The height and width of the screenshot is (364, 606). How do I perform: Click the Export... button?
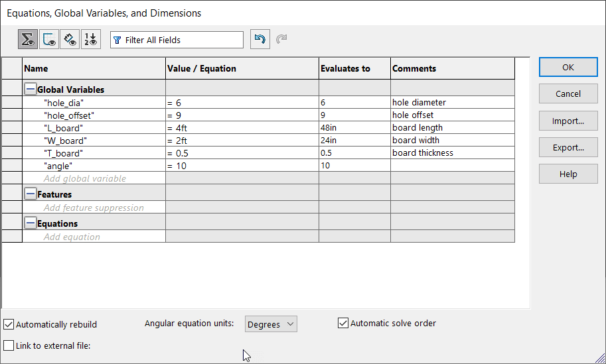click(568, 147)
